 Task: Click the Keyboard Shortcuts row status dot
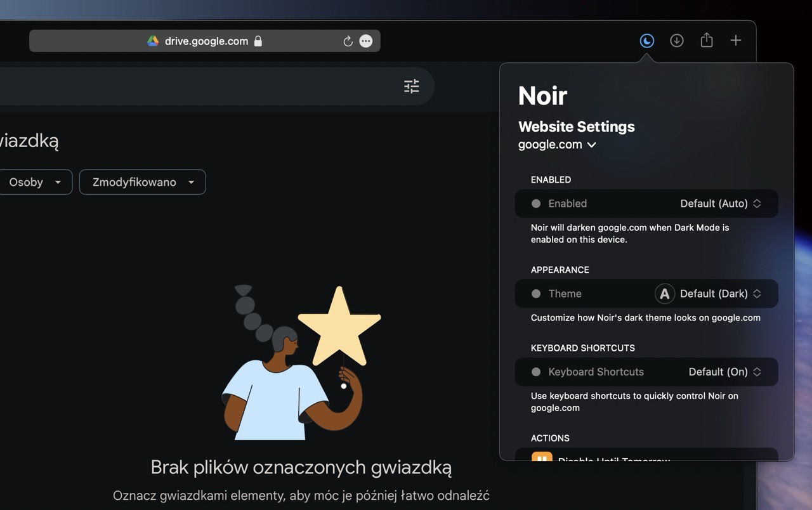(536, 372)
